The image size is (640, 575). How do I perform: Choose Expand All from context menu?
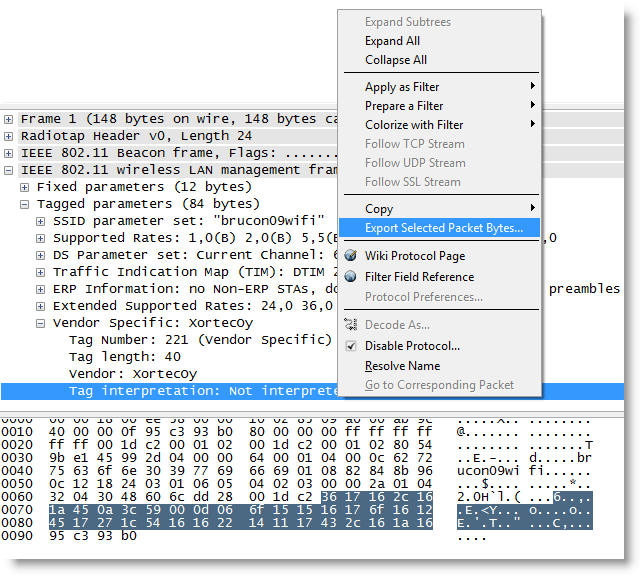(440, 41)
